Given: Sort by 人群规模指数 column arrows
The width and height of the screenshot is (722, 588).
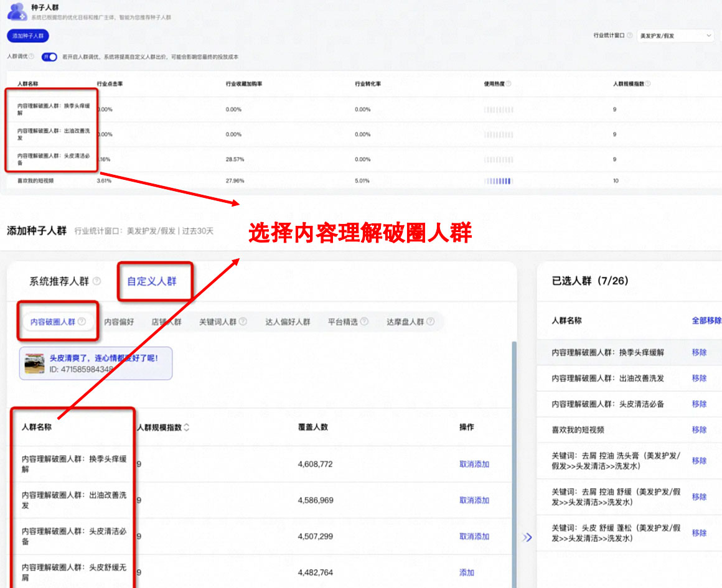Looking at the screenshot, I should coord(187,427).
